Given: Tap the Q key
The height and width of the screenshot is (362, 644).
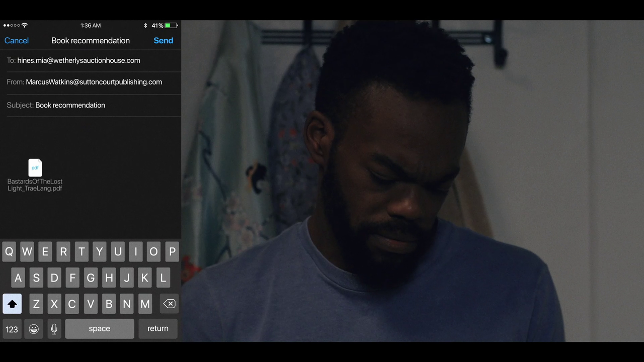Looking at the screenshot, I should pyautogui.click(x=9, y=252).
